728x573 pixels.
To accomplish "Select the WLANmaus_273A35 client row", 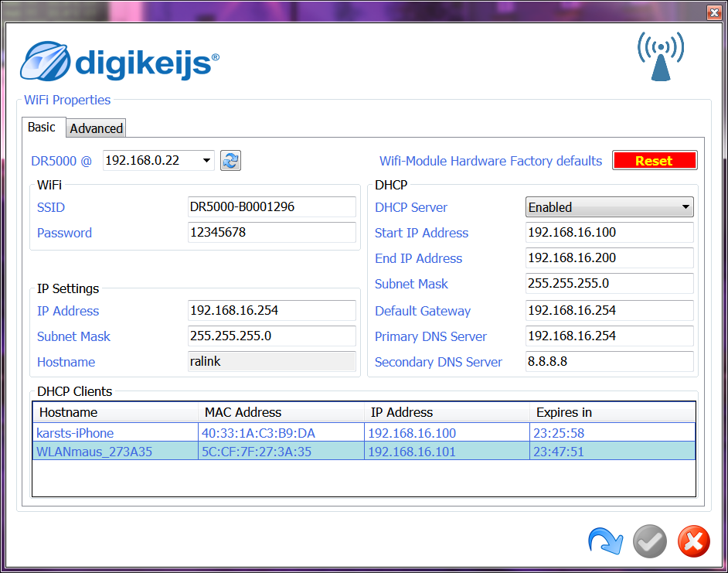I will [364, 452].
